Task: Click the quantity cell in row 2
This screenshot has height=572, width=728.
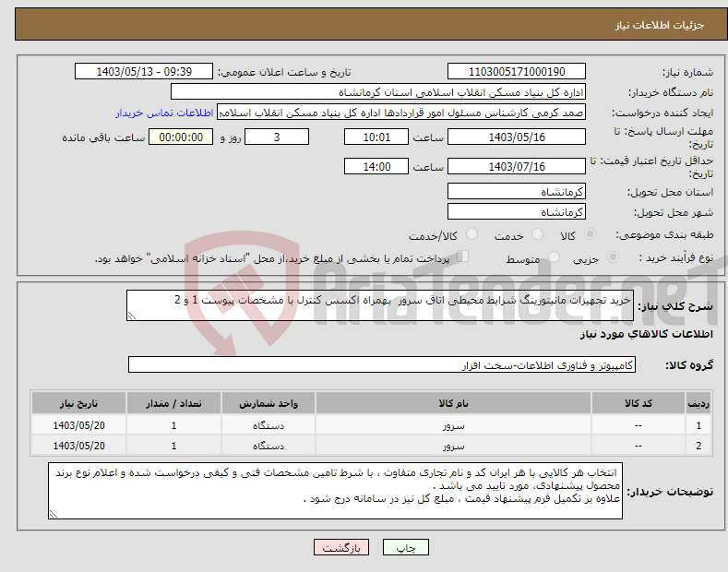Action: 173,446
